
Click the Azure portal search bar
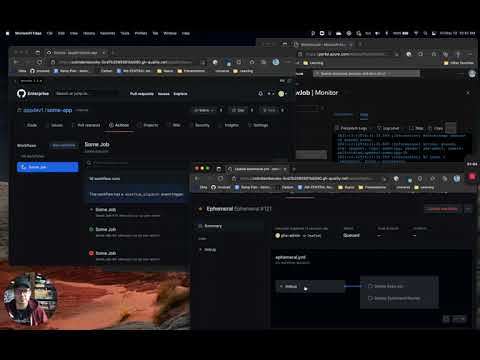[367, 74]
